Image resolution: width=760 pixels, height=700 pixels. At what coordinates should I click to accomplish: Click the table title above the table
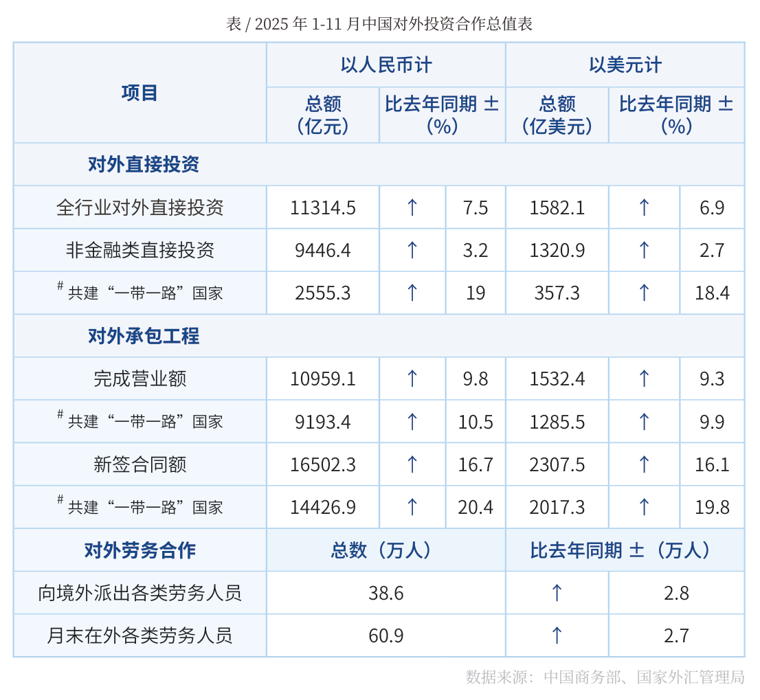379,24
